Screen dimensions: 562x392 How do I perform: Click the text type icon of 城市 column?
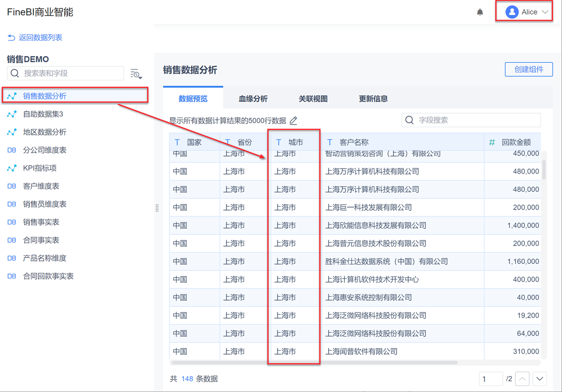279,142
